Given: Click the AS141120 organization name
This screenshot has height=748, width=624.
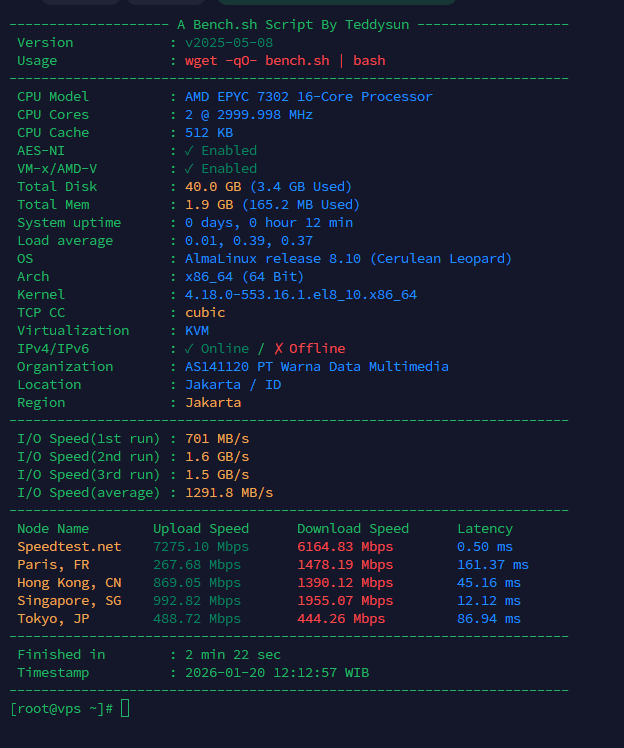Looking at the screenshot, I should (316, 367).
